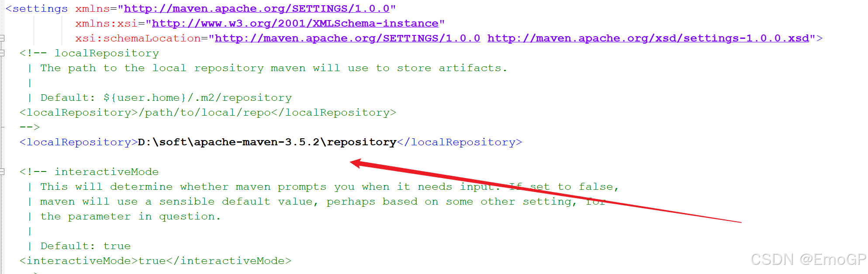
Task: Collapse the interactiveMode comment fold marker
Action: coord(2,172)
